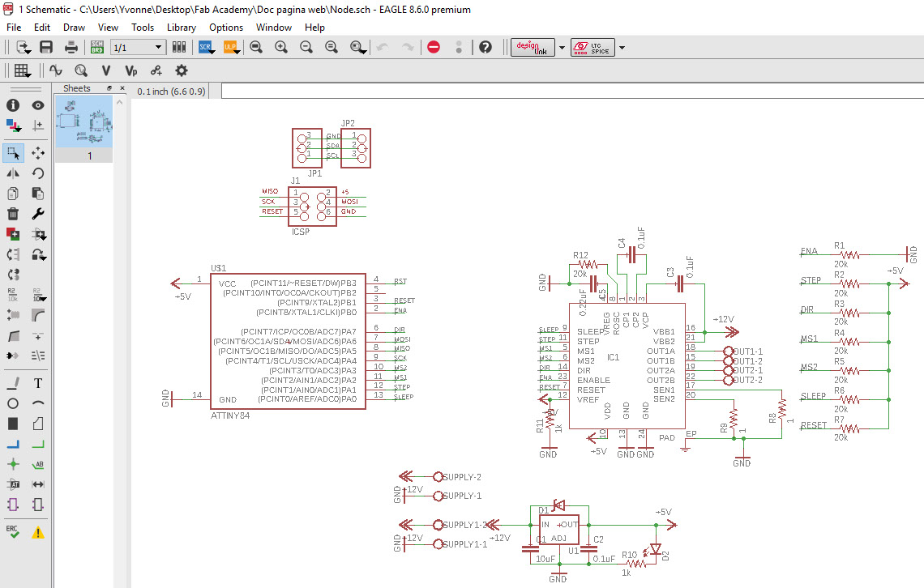Screen dimensions: 924x588
Task: Click the Zoom to fit icon
Action: click(x=256, y=47)
